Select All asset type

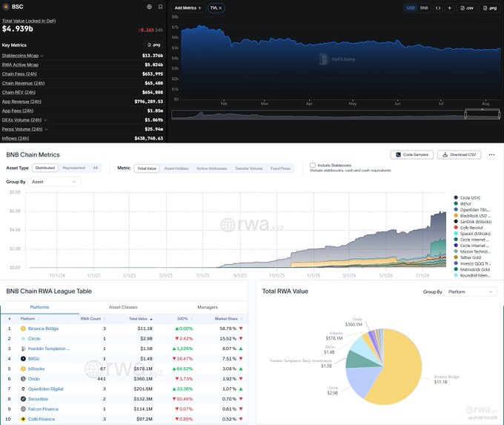(x=96, y=168)
